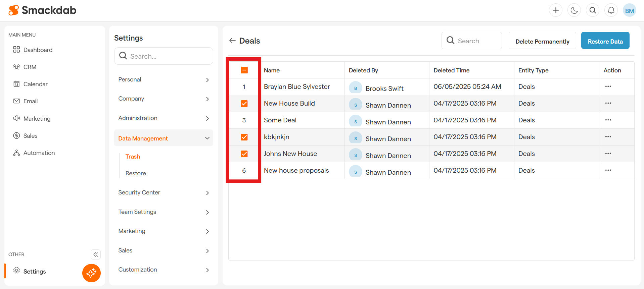Image resolution: width=644 pixels, height=289 pixels.
Task: Click the back arrow beside Deals
Action: coord(232,41)
